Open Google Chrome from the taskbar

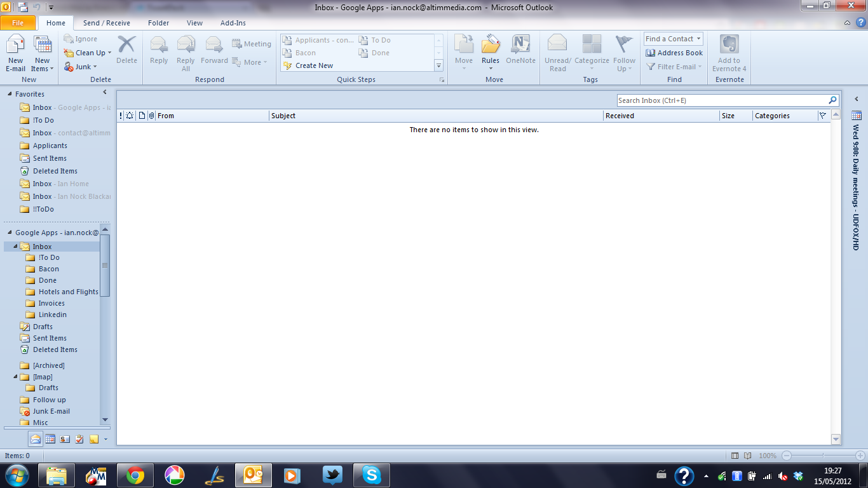click(135, 475)
